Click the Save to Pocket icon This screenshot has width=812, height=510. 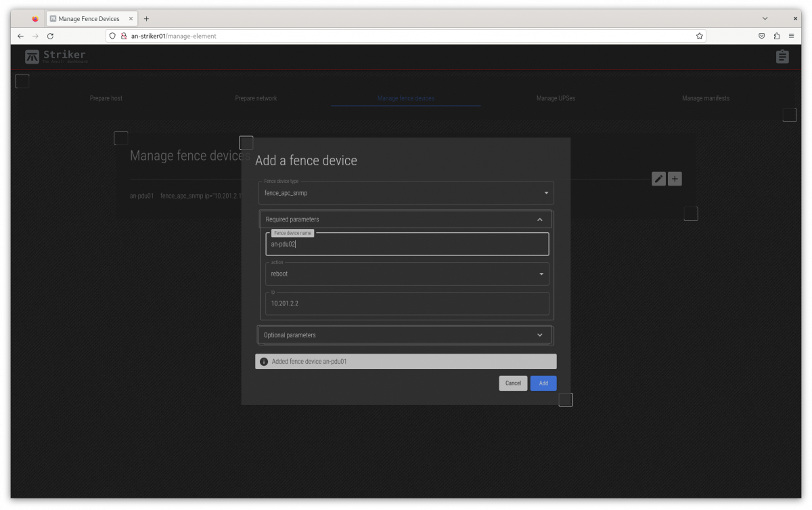762,36
